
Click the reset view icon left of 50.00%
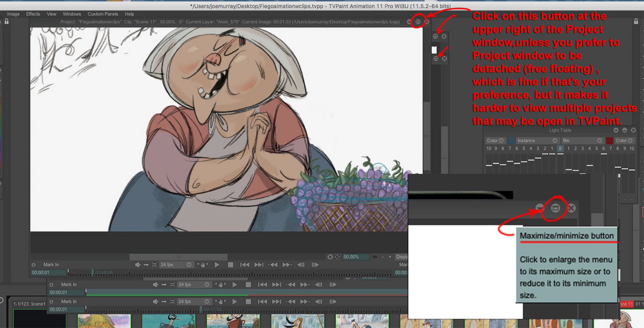(x=330, y=257)
